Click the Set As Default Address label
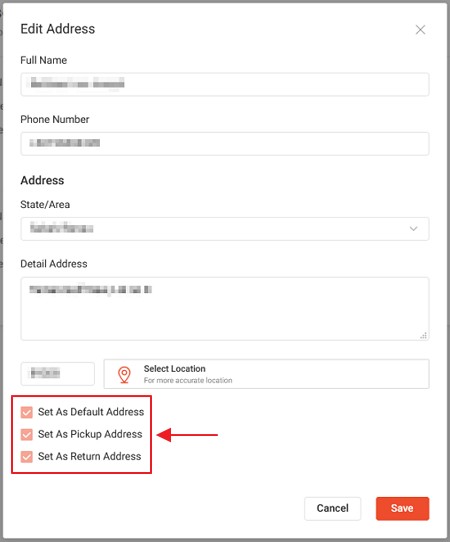The image size is (450, 542). (x=91, y=412)
